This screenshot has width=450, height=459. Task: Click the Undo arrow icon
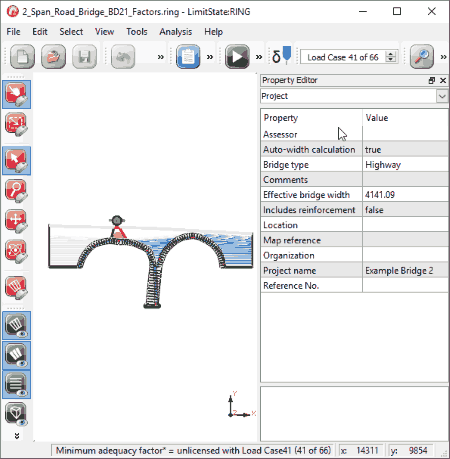tap(123, 57)
